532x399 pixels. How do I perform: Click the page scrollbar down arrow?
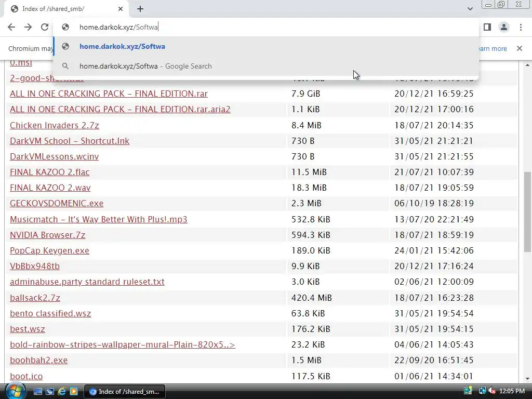[527, 379]
